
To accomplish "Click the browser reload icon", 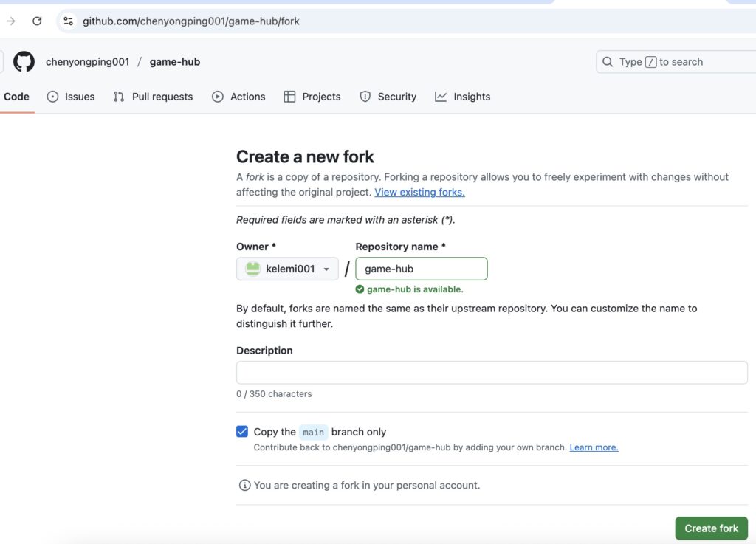I will 37,21.
